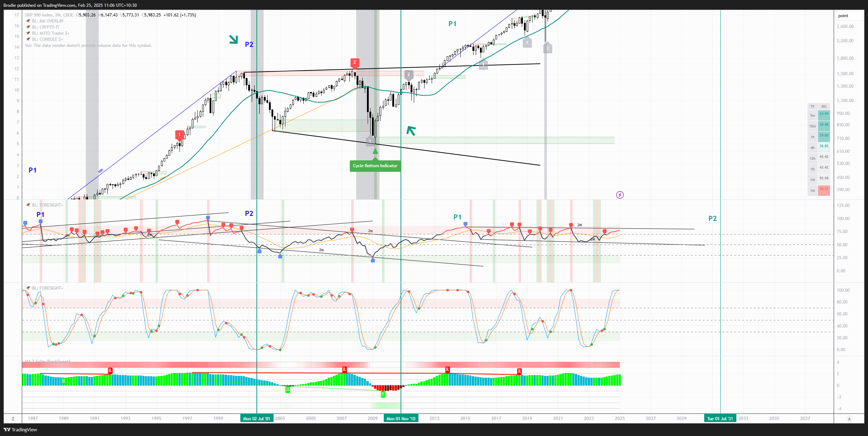Click the red R marker near 2018 in MA Z Suite
Screen dimensions: 868x436
click(x=519, y=371)
